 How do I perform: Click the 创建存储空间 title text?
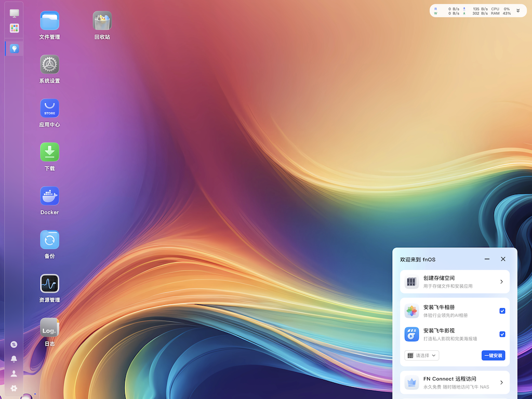click(x=438, y=278)
